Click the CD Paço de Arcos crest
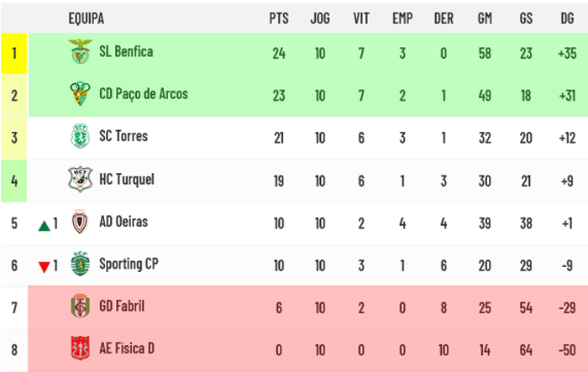This screenshot has height=372, width=588. 81,94
